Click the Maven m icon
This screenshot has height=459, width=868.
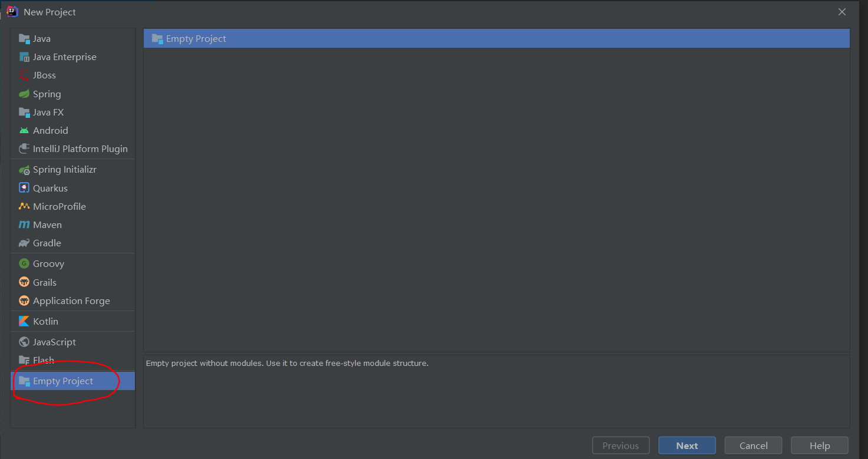(24, 225)
